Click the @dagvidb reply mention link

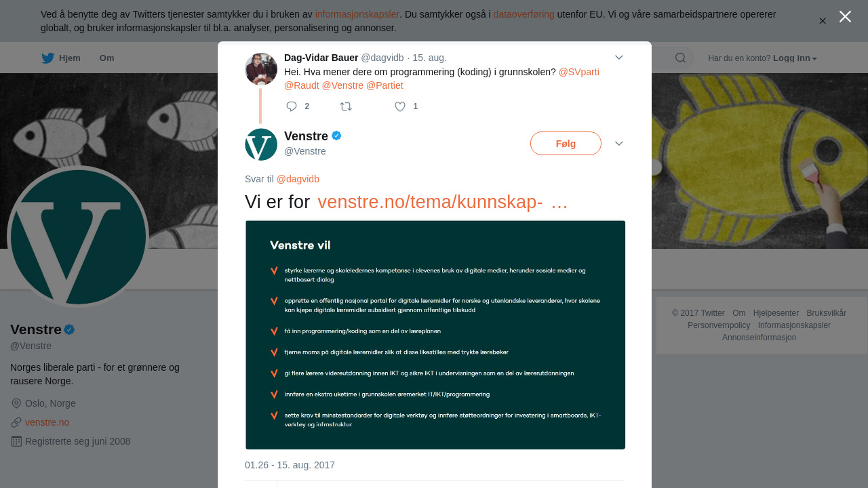[298, 179]
